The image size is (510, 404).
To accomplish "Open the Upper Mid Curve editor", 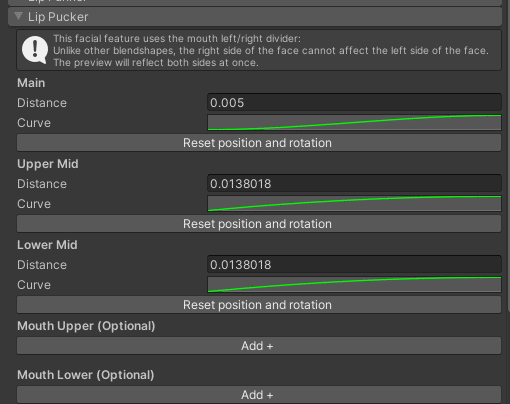I will click(354, 203).
